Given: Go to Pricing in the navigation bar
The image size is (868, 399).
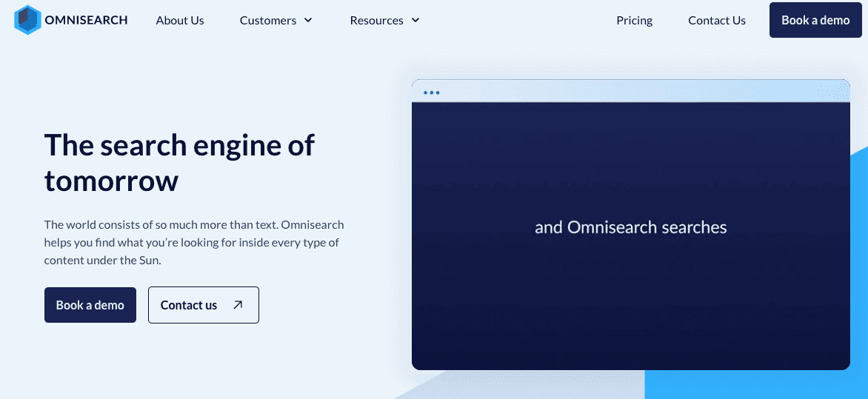Looking at the screenshot, I should [634, 21].
